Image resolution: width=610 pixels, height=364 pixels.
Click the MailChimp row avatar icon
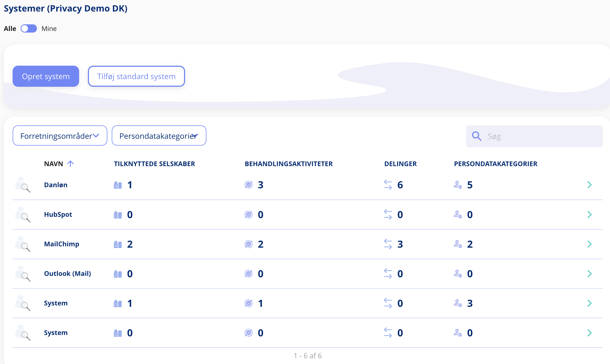pos(23,244)
